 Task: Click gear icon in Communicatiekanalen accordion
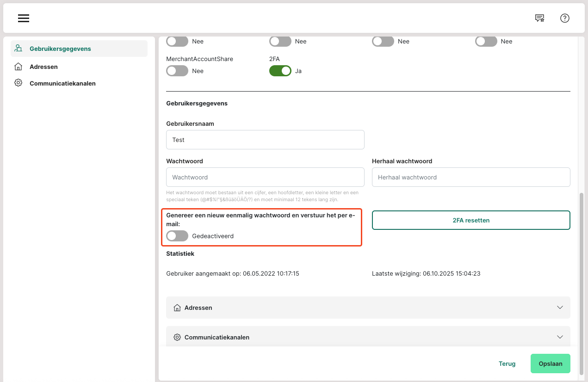pos(177,337)
